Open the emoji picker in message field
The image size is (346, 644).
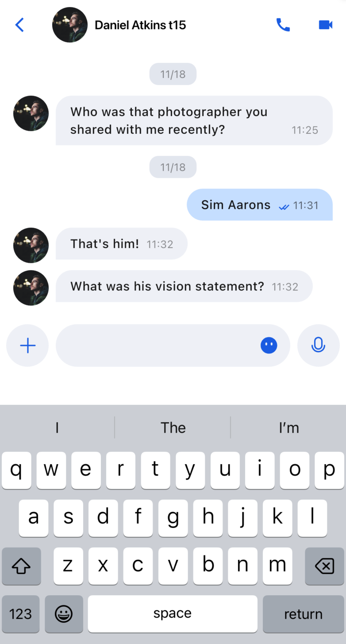point(269,345)
